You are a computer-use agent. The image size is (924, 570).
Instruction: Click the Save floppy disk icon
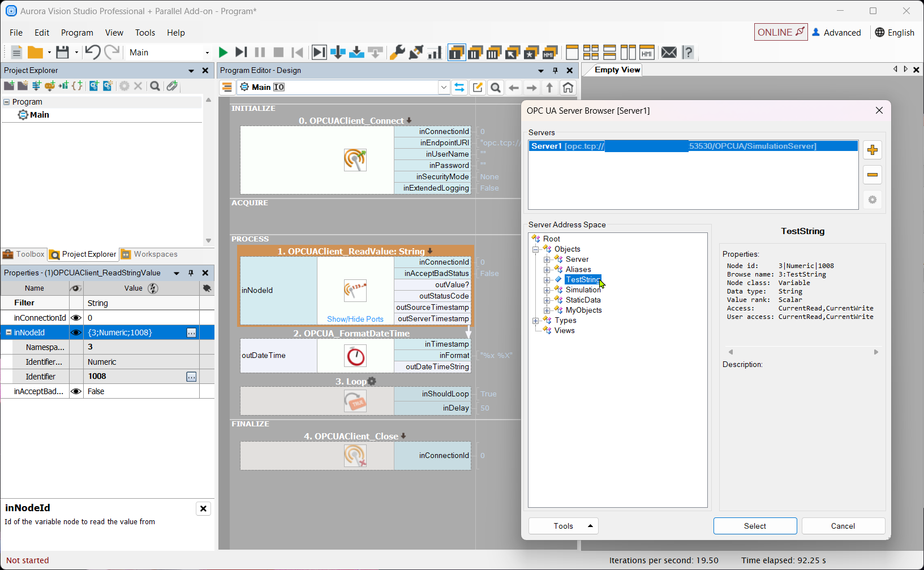(x=62, y=53)
